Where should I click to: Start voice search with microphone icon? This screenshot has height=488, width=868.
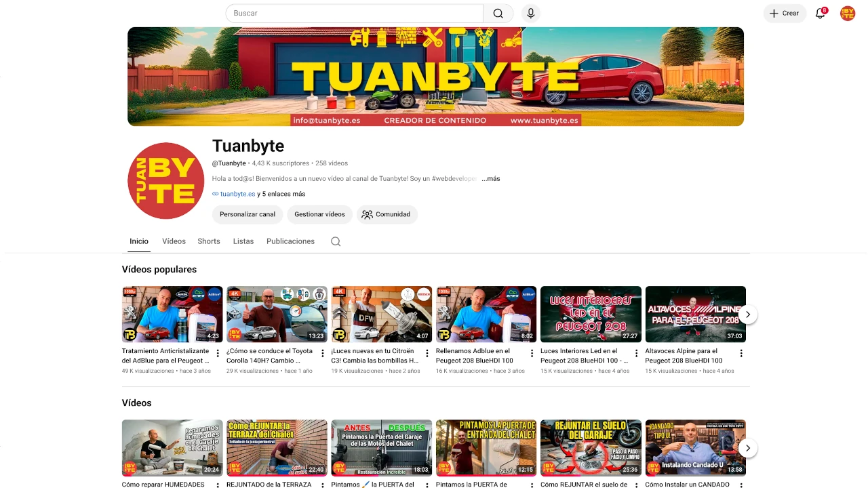point(531,14)
